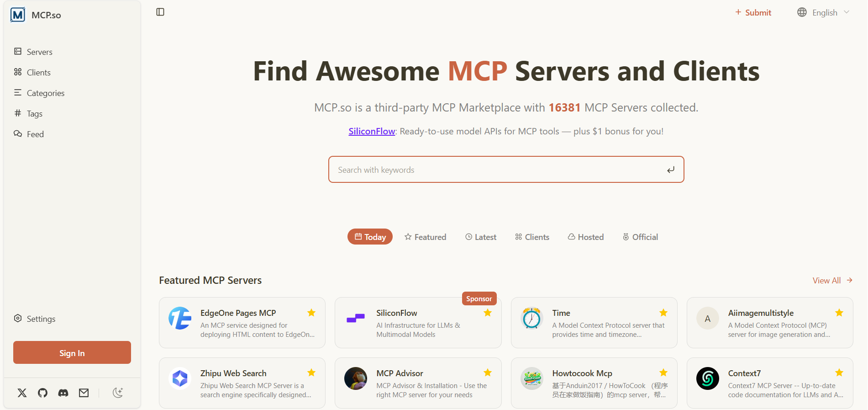Click the EdgeOne Pages MCP logo

coord(180,318)
